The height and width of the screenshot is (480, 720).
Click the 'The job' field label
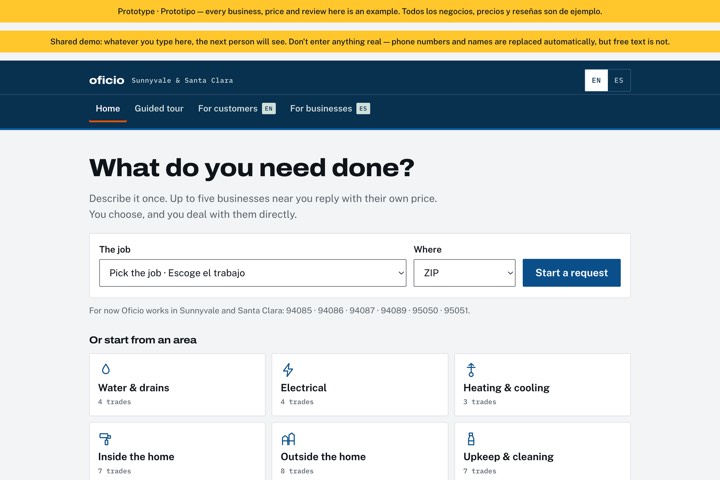click(115, 249)
